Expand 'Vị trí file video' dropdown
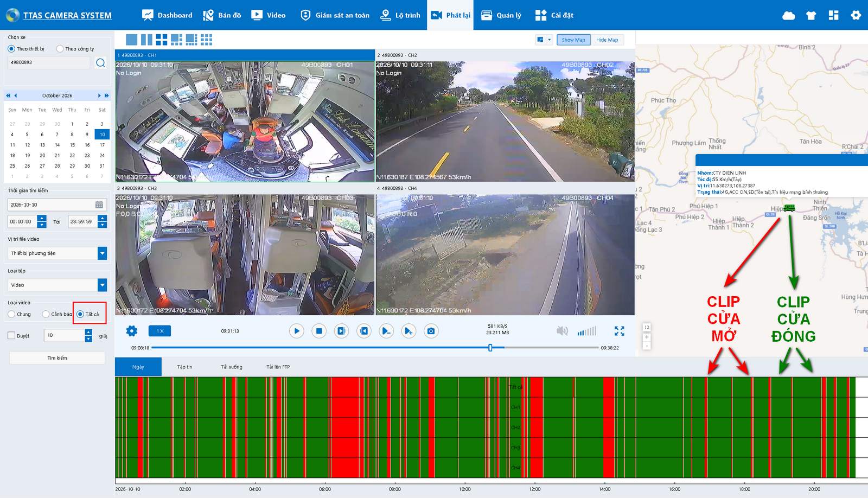868x498 pixels. coord(103,253)
